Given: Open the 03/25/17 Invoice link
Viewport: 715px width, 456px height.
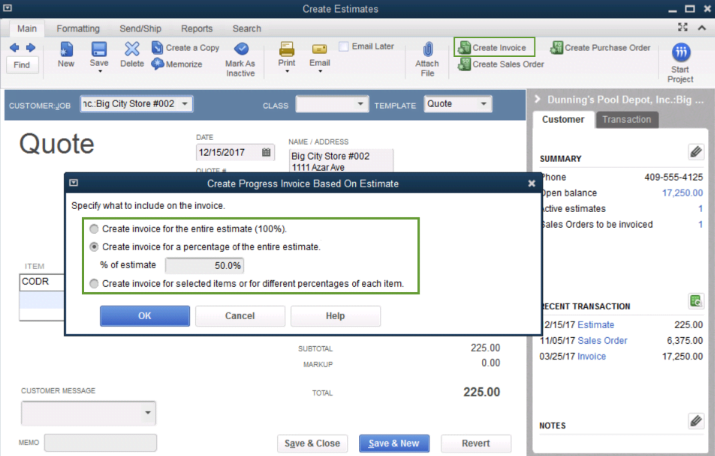Looking at the screenshot, I should click(591, 357).
